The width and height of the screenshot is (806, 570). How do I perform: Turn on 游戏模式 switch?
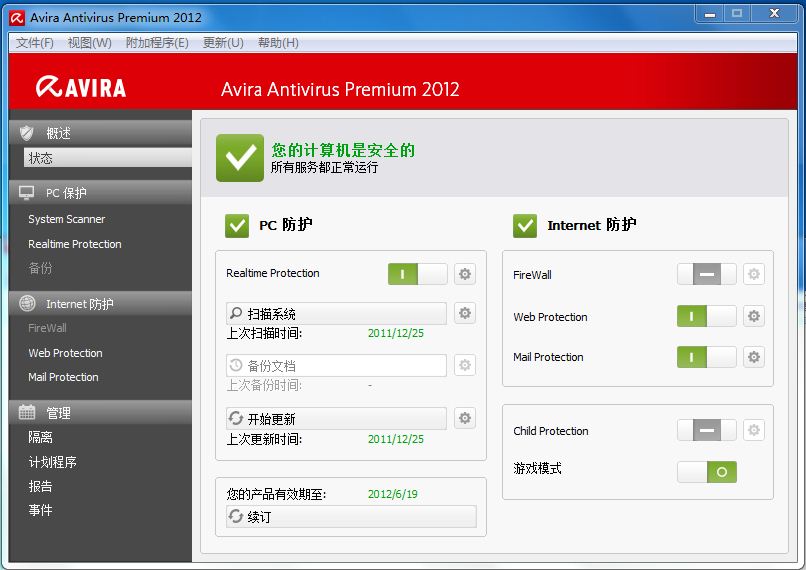(x=706, y=471)
